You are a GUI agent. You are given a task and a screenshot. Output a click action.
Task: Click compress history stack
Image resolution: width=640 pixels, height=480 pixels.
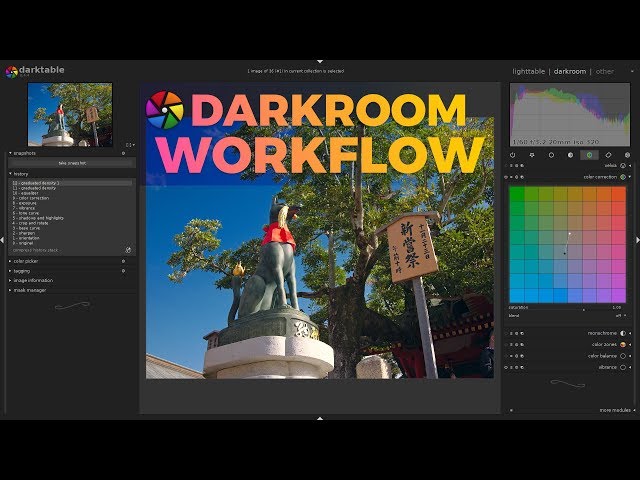pyautogui.click(x=36, y=250)
